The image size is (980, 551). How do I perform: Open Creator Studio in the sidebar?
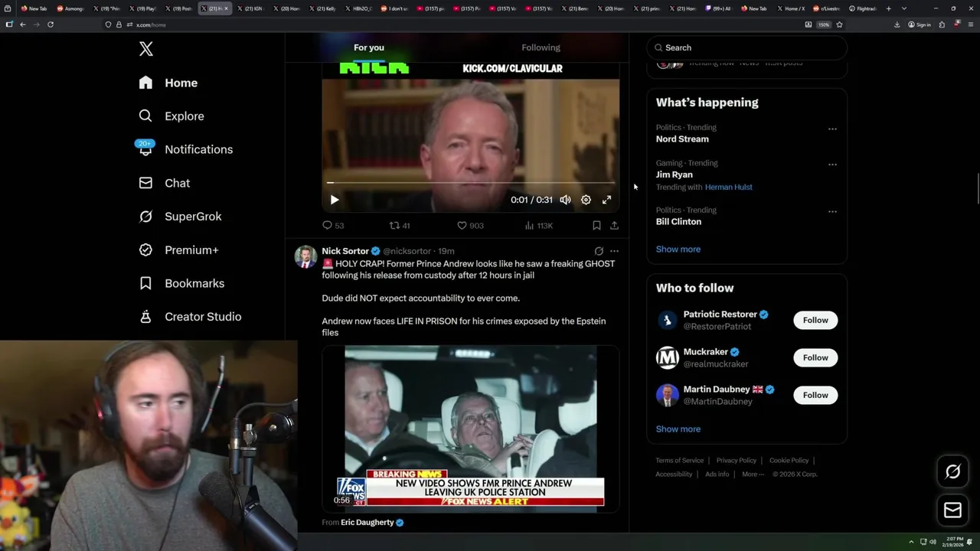tap(190, 317)
